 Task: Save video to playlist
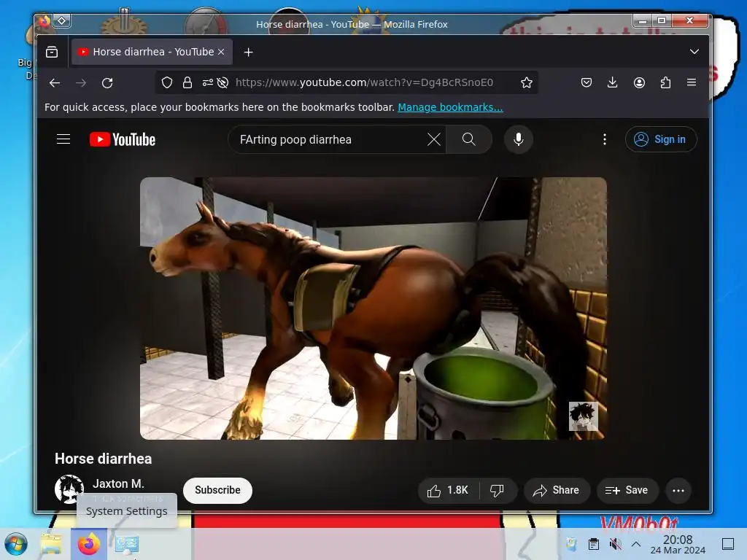pyautogui.click(x=627, y=491)
